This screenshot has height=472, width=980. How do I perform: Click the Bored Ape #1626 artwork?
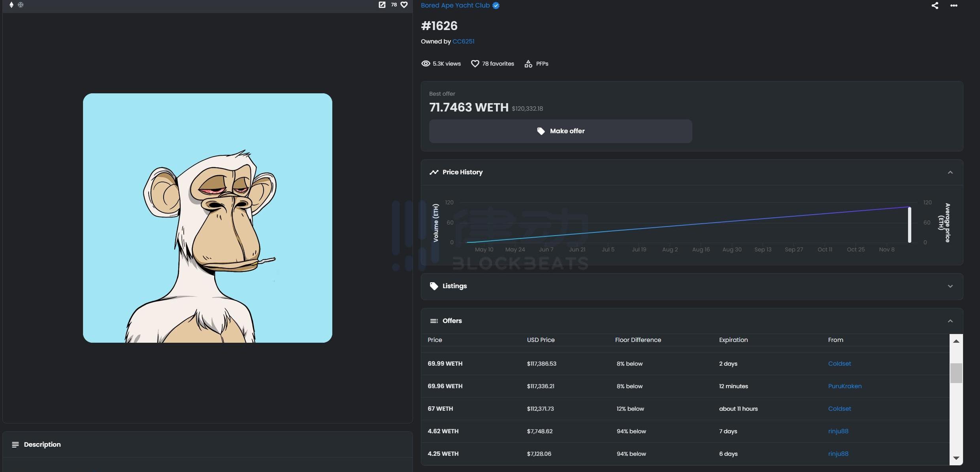point(207,218)
